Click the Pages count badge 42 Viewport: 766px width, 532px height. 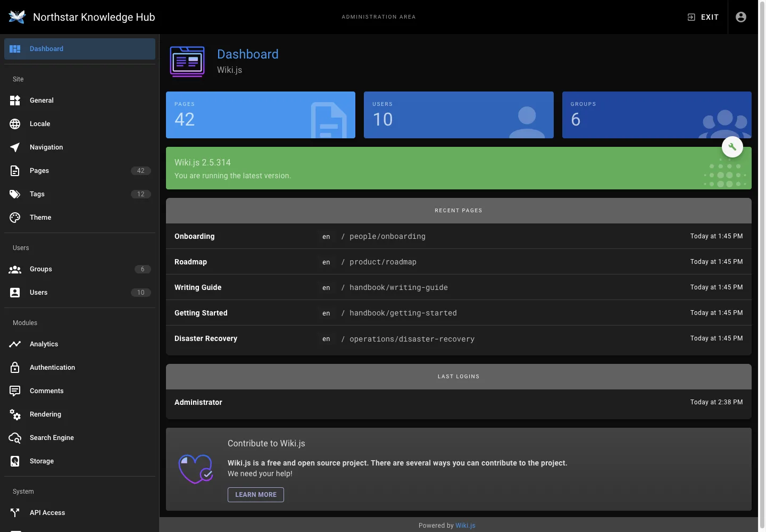[x=141, y=171]
